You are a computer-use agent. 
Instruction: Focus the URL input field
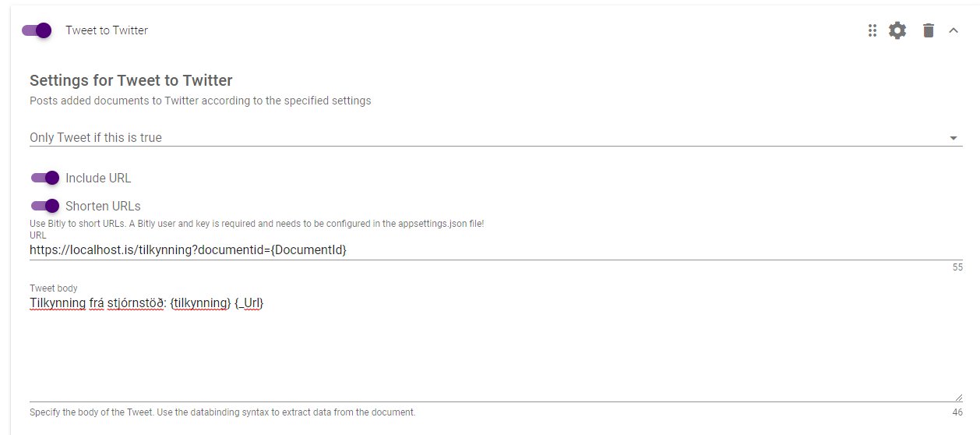click(495, 250)
